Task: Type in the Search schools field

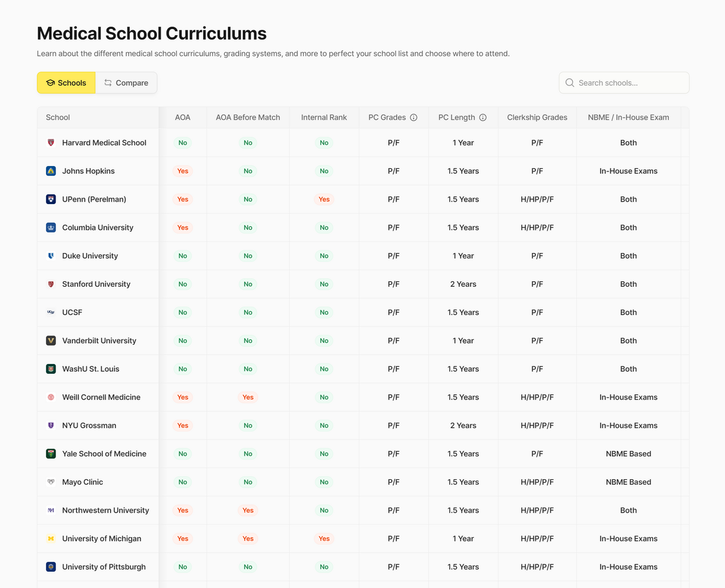Action: (630, 83)
